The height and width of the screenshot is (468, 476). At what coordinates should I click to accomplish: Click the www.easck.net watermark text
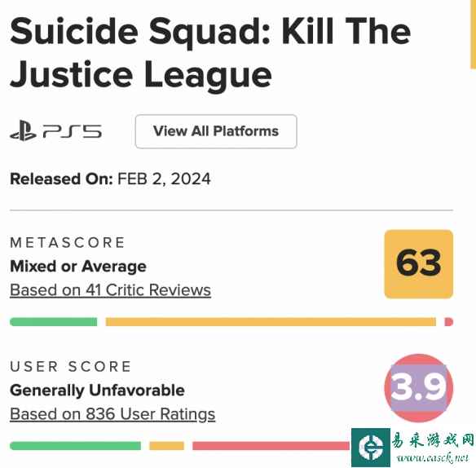pos(432,458)
